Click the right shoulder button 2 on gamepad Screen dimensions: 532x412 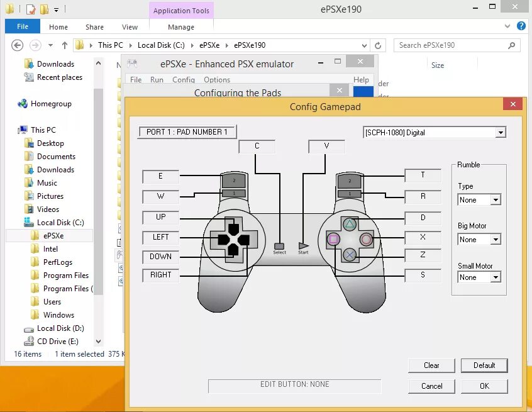tap(350, 181)
